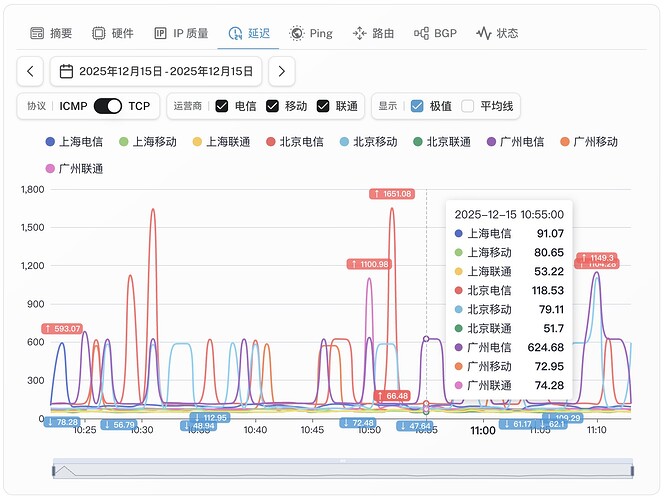Go to next date with right chevron

point(282,71)
